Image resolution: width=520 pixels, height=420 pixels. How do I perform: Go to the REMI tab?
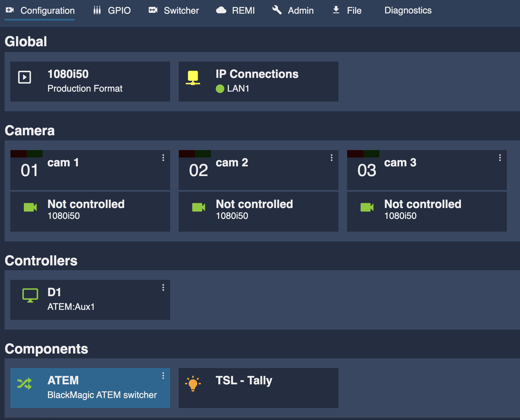235,11
